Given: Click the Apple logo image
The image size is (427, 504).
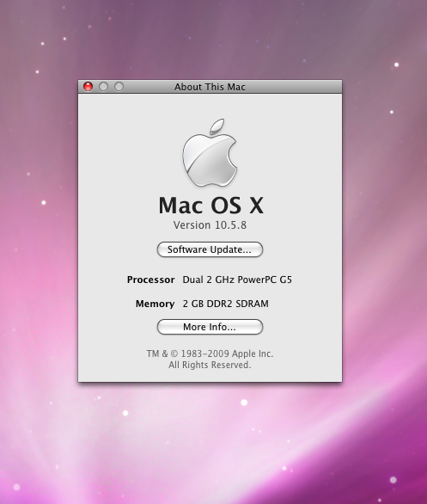Looking at the screenshot, I should 210,153.
